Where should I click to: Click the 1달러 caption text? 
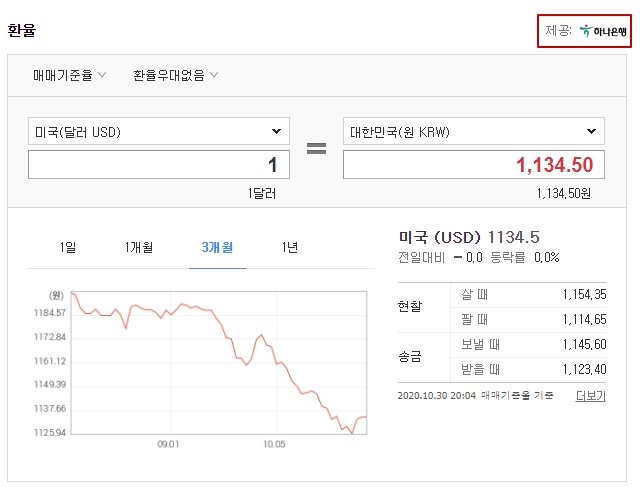tap(262, 193)
